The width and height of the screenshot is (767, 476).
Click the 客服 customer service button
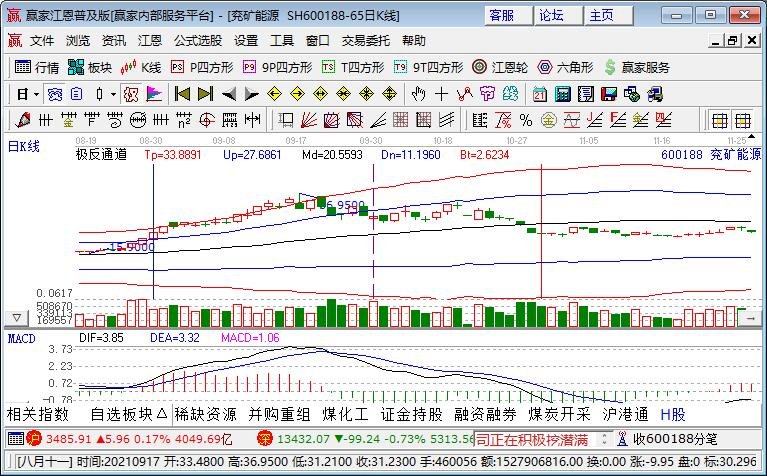tap(508, 16)
